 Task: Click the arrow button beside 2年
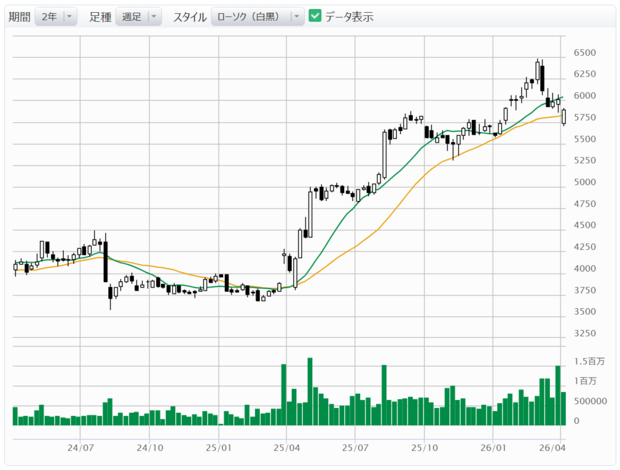pyautogui.click(x=69, y=17)
